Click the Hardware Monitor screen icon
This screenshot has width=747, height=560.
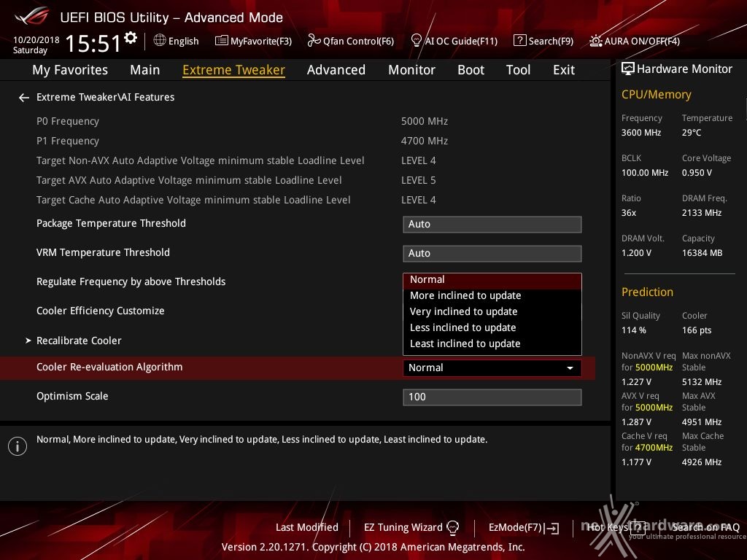628,69
